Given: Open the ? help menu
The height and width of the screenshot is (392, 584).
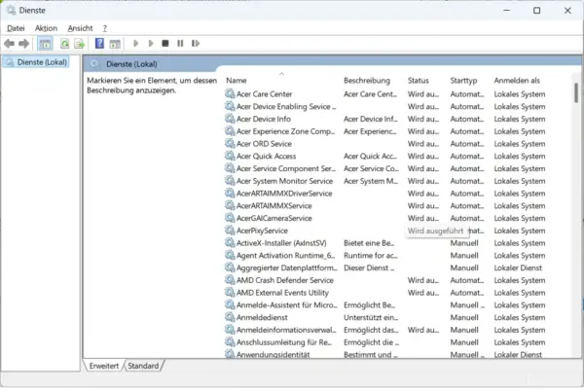Looking at the screenshot, I should (x=105, y=28).
